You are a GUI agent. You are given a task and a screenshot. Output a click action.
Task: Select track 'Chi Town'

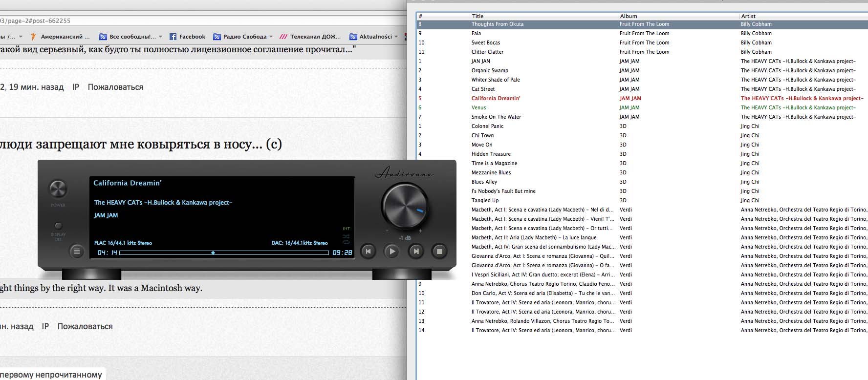coord(642,135)
